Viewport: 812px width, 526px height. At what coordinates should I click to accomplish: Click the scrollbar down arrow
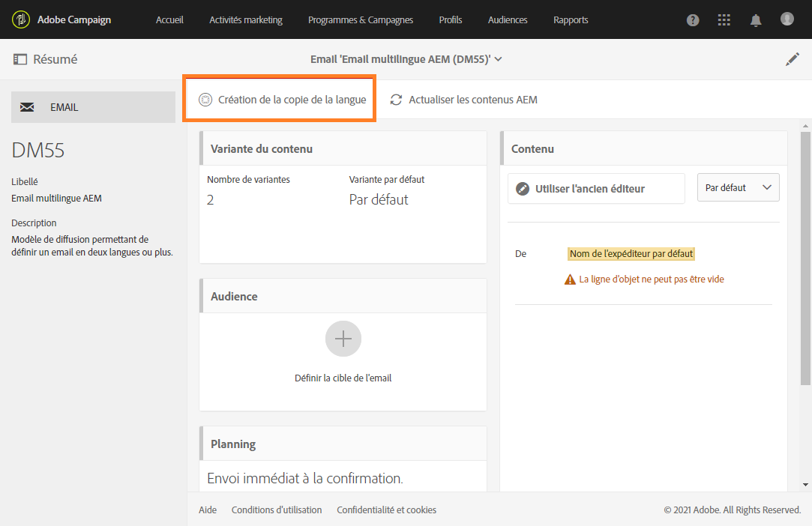pos(805,485)
